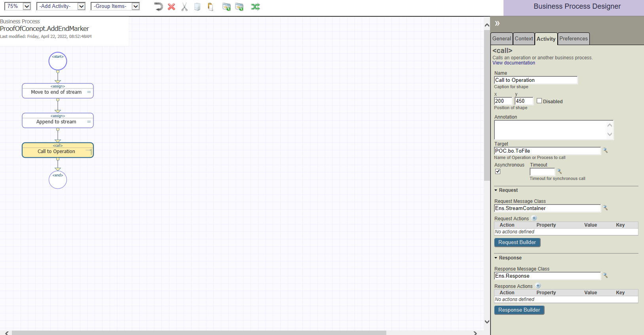Click corner icon on Call to Operation shape
Screen dimensions: 644x335
click(89, 151)
